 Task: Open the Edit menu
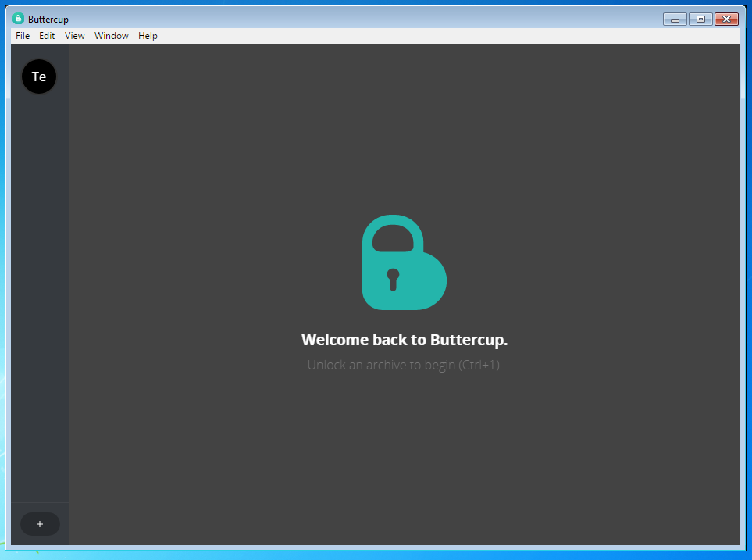(x=47, y=36)
